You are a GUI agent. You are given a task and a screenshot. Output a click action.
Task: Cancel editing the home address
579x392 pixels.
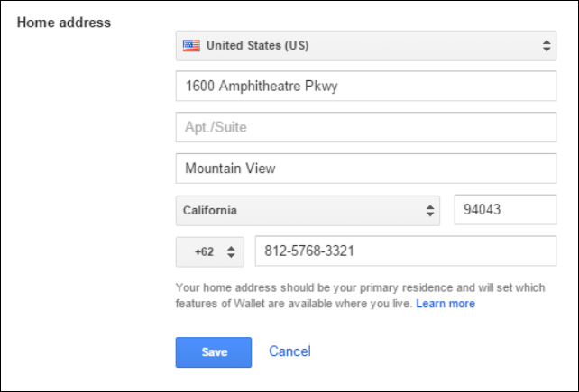[289, 351]
